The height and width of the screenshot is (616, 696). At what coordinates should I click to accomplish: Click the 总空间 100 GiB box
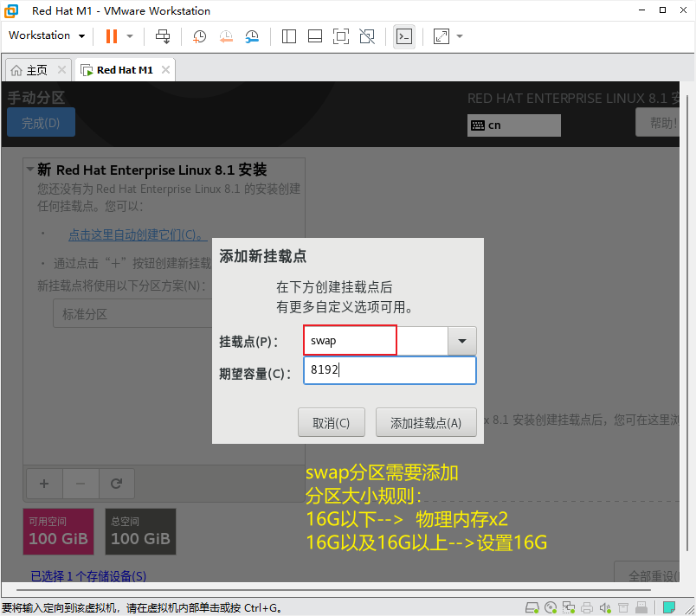[x=140, y=531]
